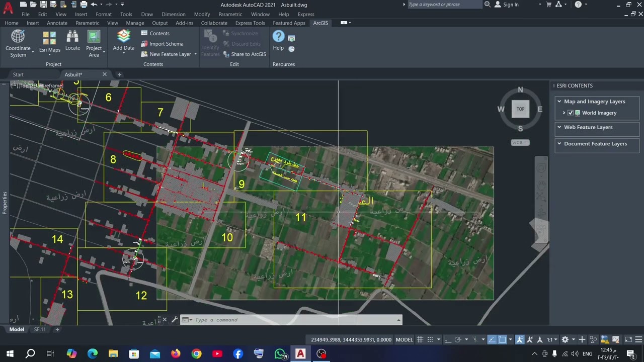Click the Add Data layers icon
The height and width of the screenshot is (362, 644).
click(x=124, y=36)
